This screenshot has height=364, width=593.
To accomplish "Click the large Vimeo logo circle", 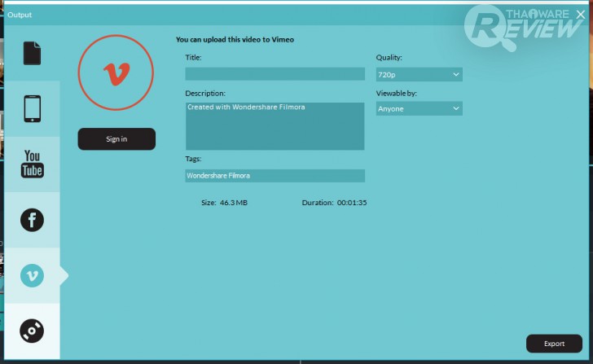I will (x=116, y=72).
